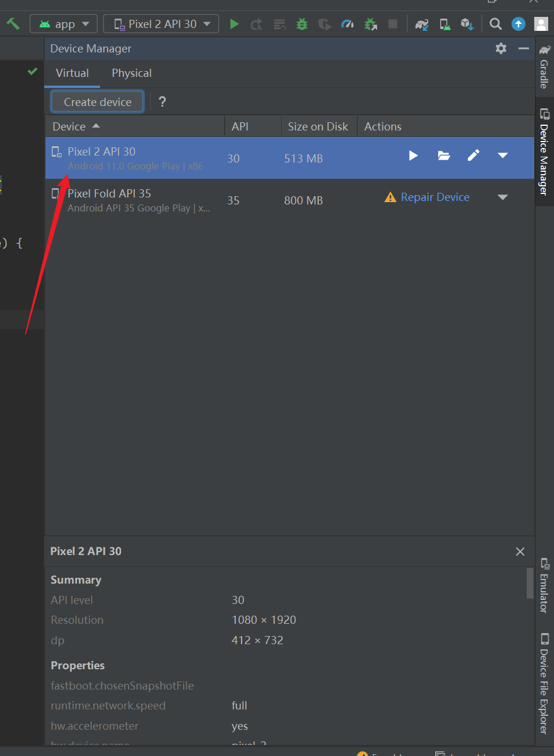
Task: Click Run with Coverage shield icon
Action: pyautogui.click(x=325, y=24)
